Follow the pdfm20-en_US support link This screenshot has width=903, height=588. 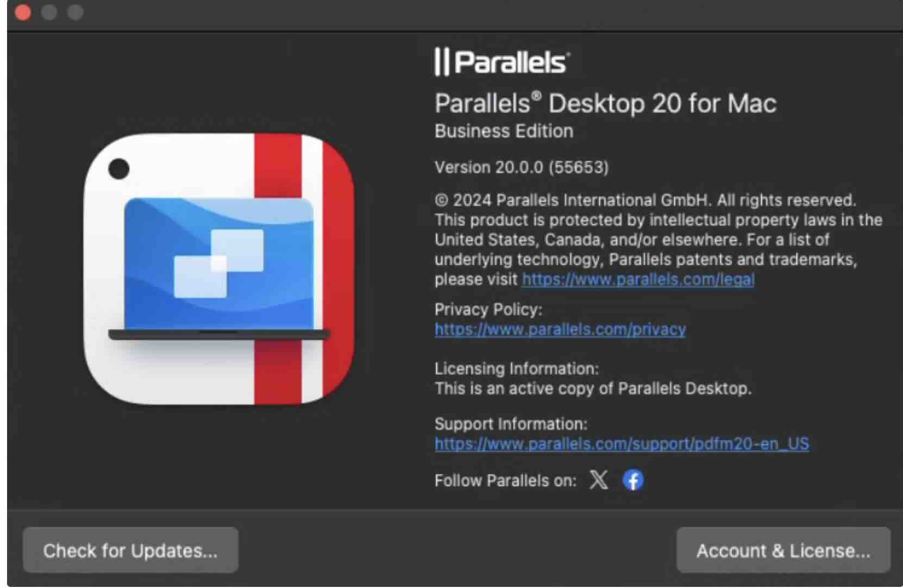click(x=622, y=444)
